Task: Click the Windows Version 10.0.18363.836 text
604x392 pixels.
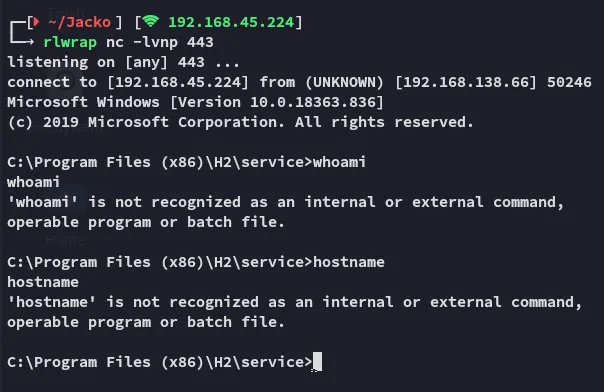Action: 277,102
